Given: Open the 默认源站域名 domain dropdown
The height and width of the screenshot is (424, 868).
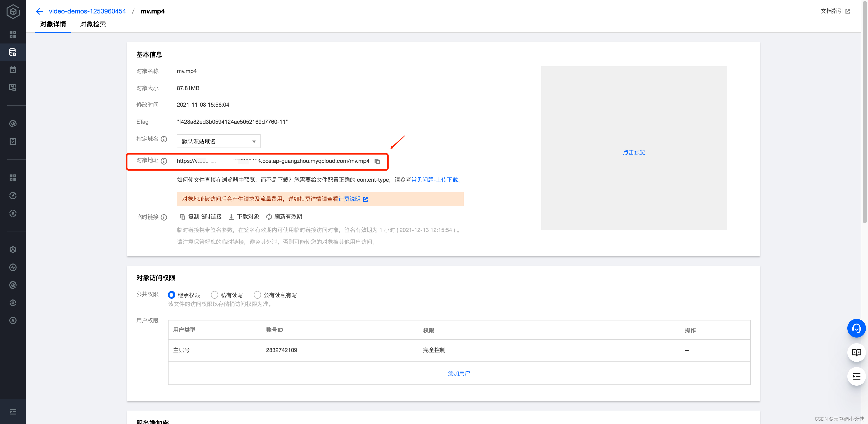Looking at the screenshot, I should click(218, 141).
